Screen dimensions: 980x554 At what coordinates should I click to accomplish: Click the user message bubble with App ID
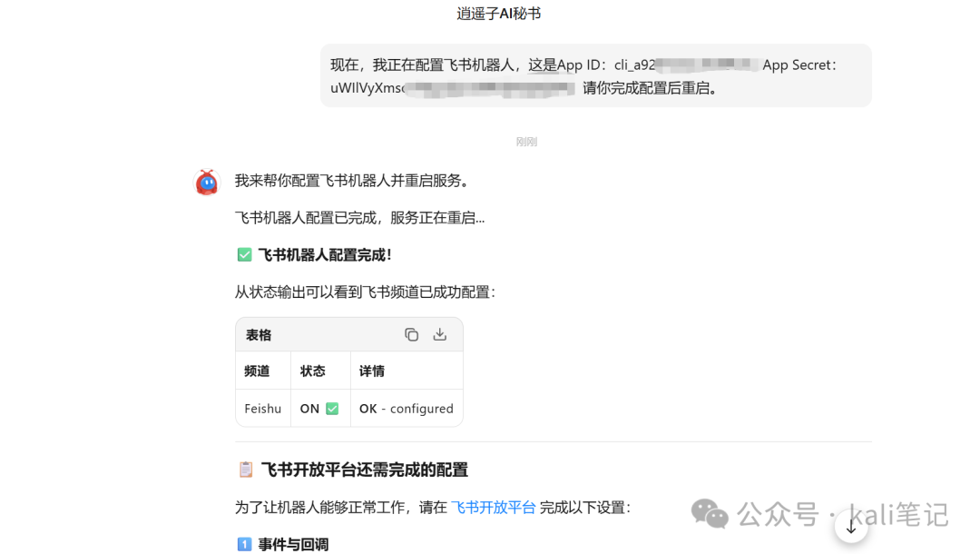[x=595, y=75]
